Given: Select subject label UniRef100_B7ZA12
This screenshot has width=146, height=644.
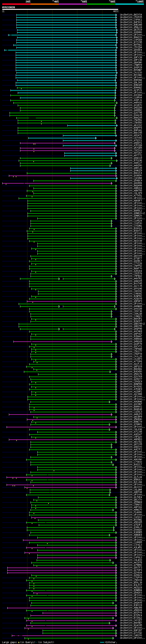Looking at the screenshot, I should coord(131,618).
